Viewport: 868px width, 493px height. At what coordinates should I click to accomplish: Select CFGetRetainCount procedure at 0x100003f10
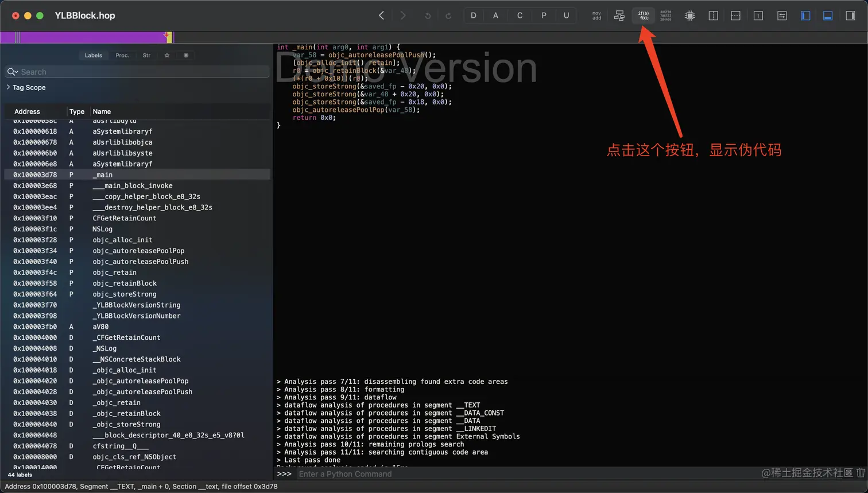click(x=137, y=219)
